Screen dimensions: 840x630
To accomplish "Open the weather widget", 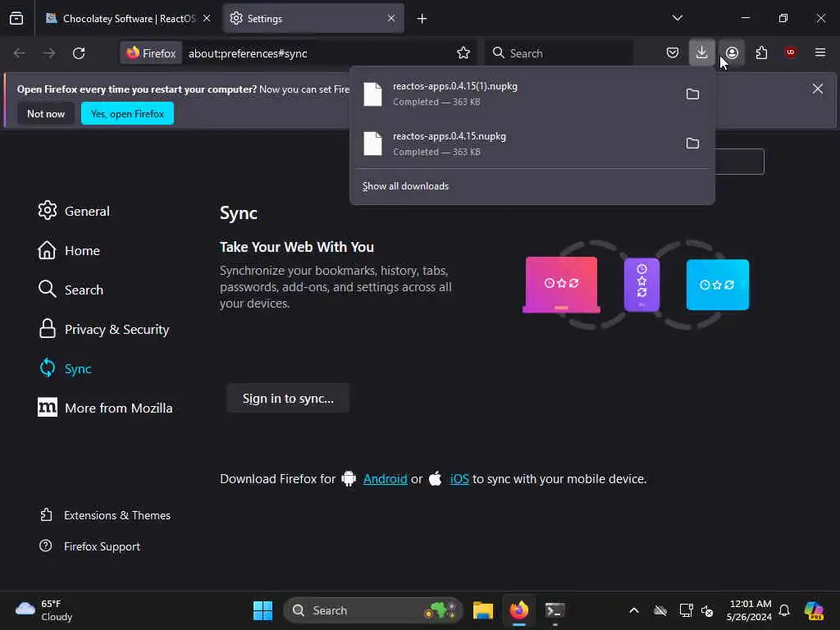I will pyautogui.click(x=44, y=610).
